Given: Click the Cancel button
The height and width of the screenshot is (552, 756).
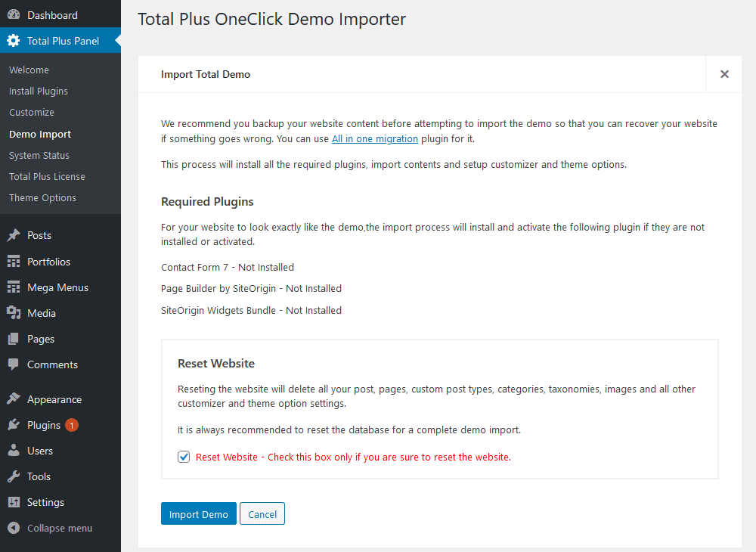Looking at the screenshot, I should 262,513.
